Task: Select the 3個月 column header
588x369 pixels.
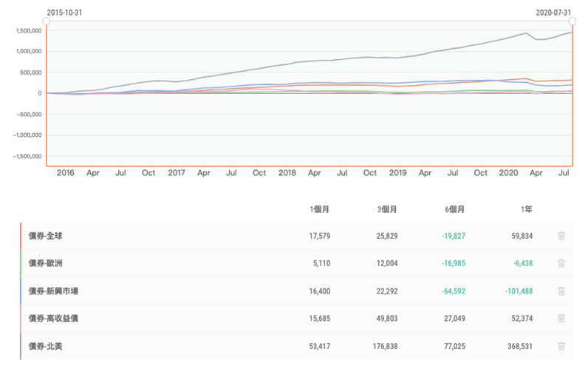Action: click(387, 209)
